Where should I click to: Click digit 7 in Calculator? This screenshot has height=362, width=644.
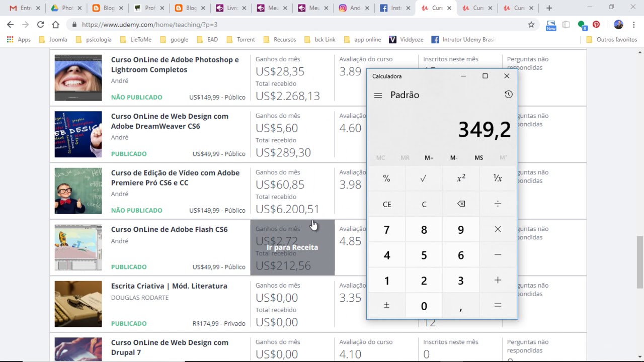tap(386, 230)
